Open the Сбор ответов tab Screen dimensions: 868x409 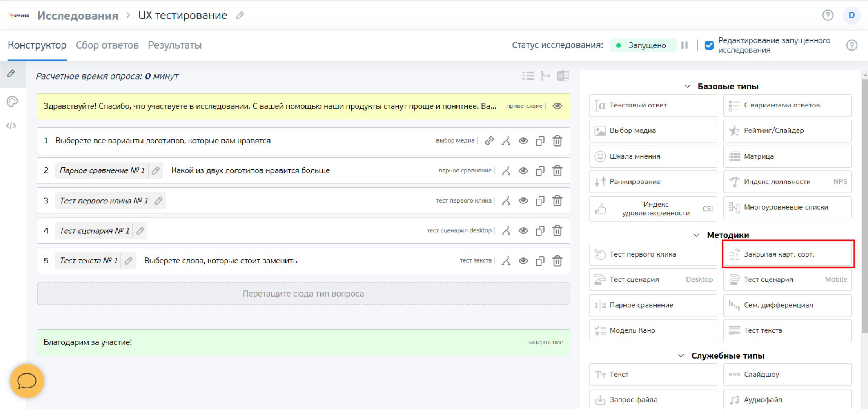click(107, 45)
